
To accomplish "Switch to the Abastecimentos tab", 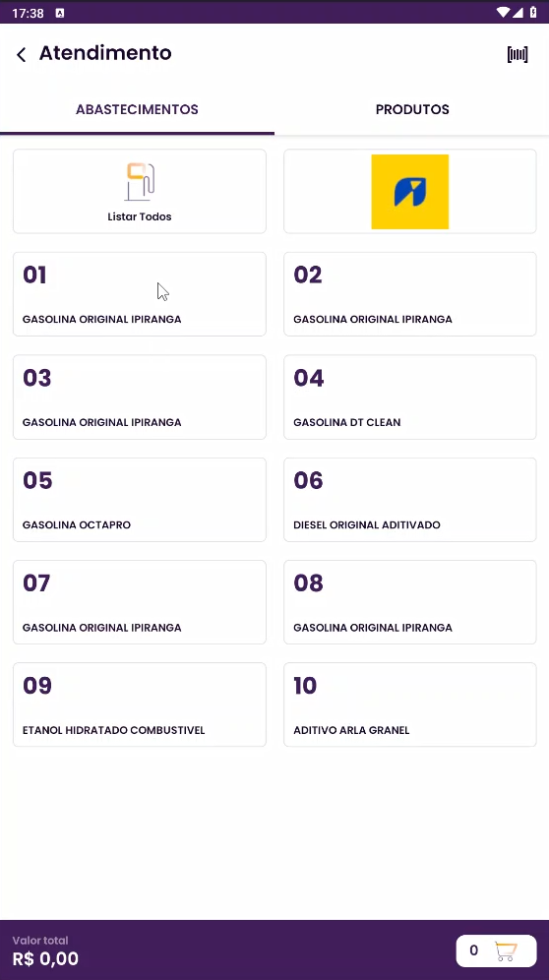I will point(137,109).
